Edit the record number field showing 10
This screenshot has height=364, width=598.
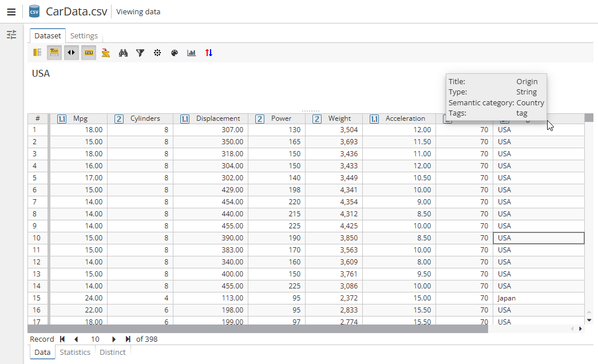(95, 339)
